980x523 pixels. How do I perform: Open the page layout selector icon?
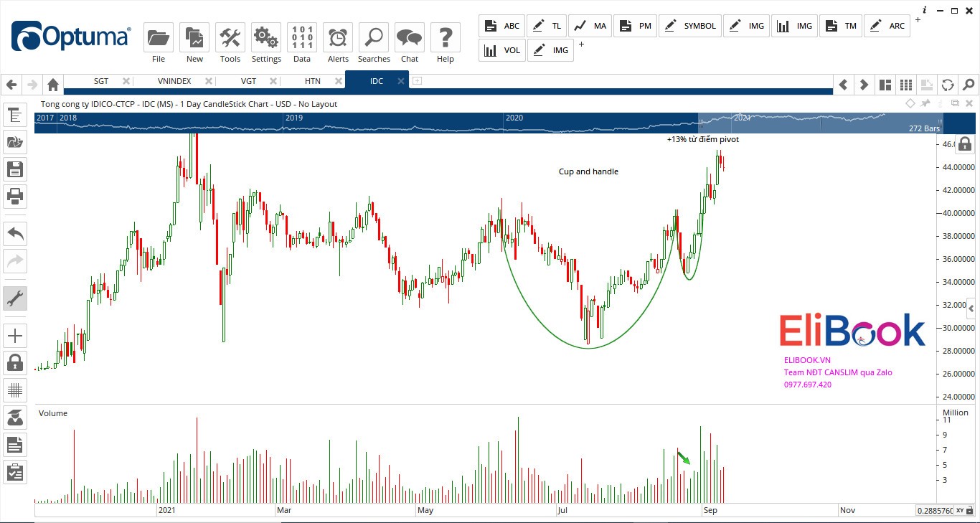tap(885, 85)
